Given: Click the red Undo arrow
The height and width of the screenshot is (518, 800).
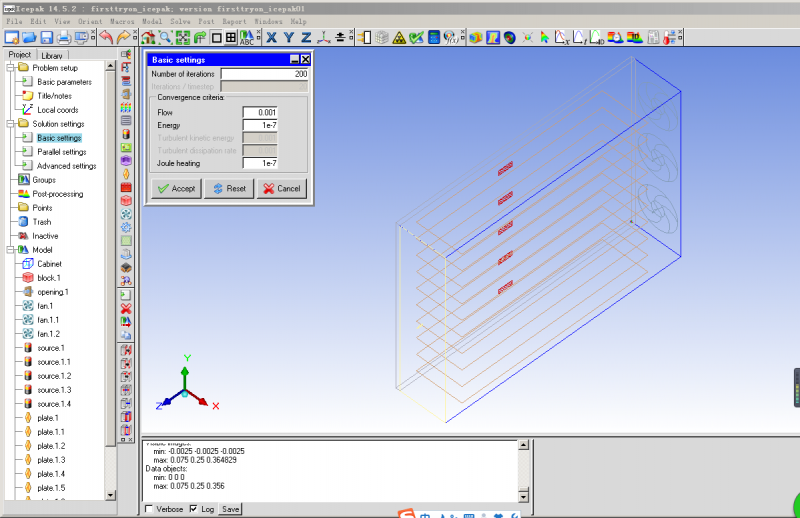Looking at the screenshot, I should (106, 37).
